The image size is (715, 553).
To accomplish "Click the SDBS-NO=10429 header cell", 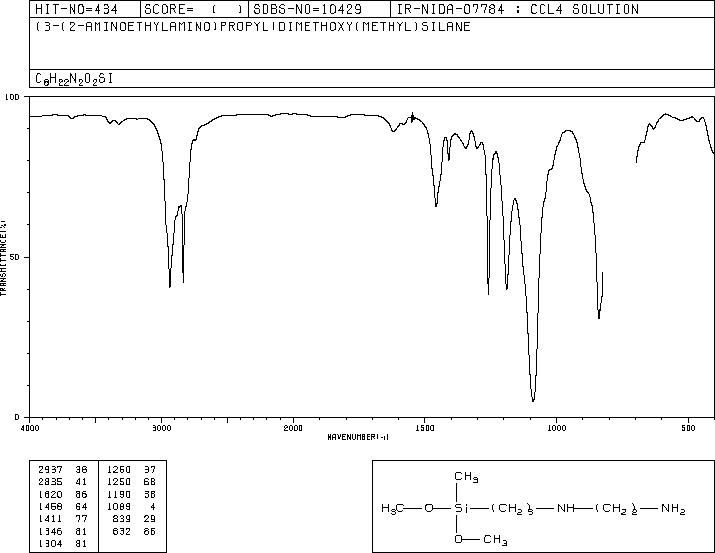I will (x=320, y=9).
